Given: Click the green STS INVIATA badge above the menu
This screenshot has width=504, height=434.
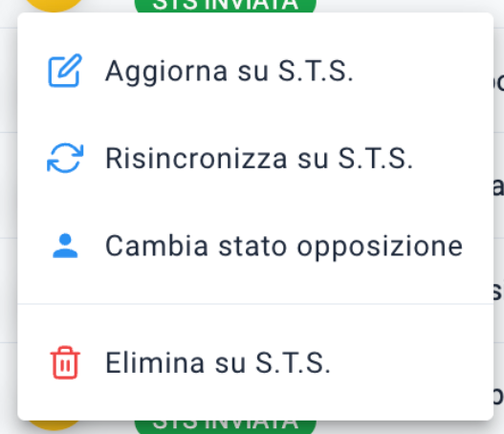Looking at the screenshot, I should coord(225,6).
